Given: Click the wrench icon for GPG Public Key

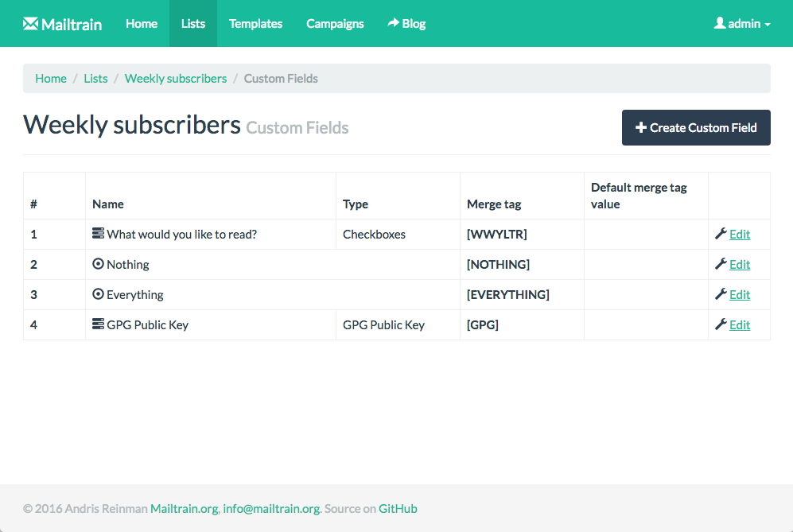Looking at the screenshot, I should coord(721,324).
